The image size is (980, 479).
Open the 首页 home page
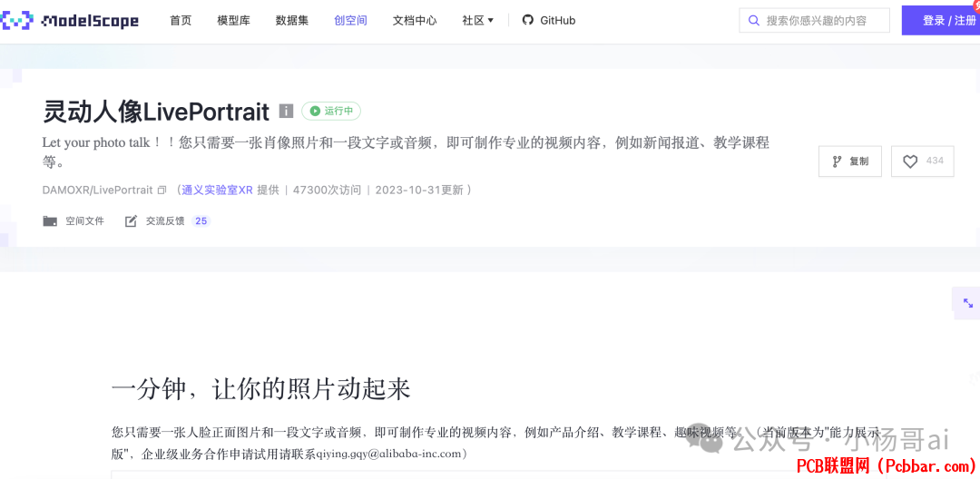click(x=181, y=21)
